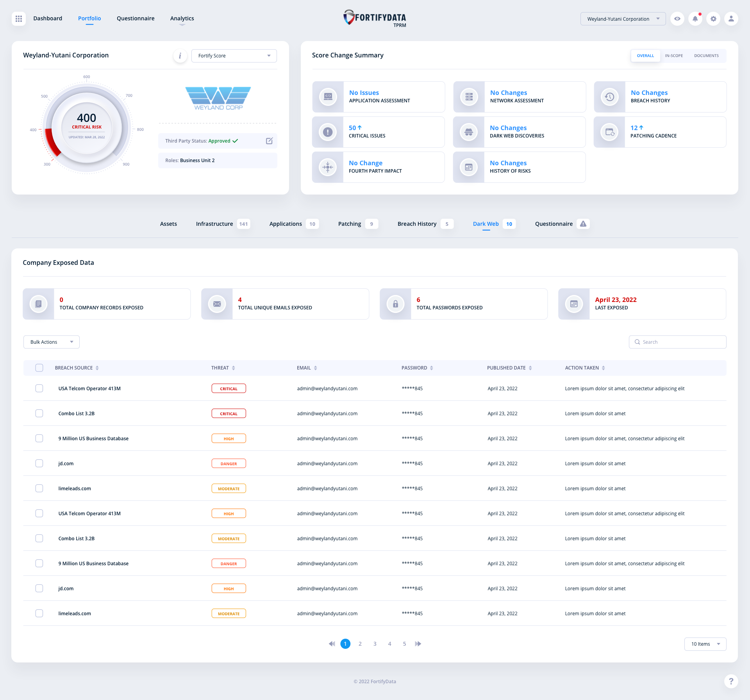Click the help question mark icon bottom right
This screenshot has height=700, width=750.
[731, 681]
